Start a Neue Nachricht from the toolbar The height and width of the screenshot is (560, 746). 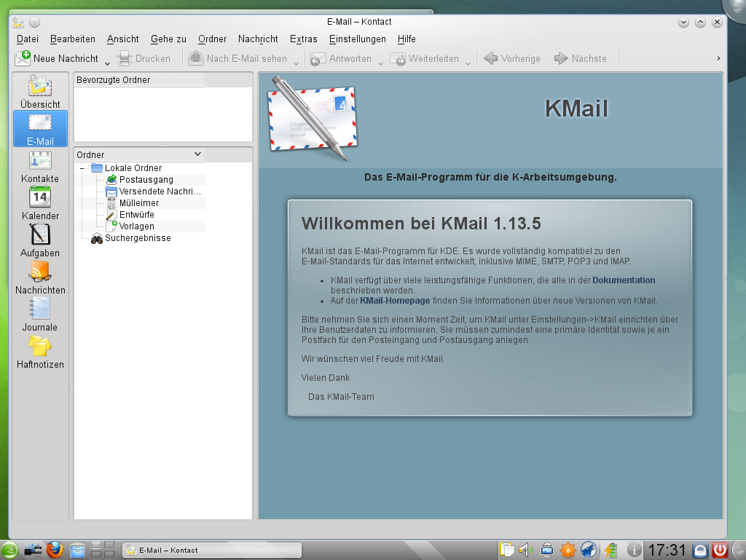pos(58,58)
